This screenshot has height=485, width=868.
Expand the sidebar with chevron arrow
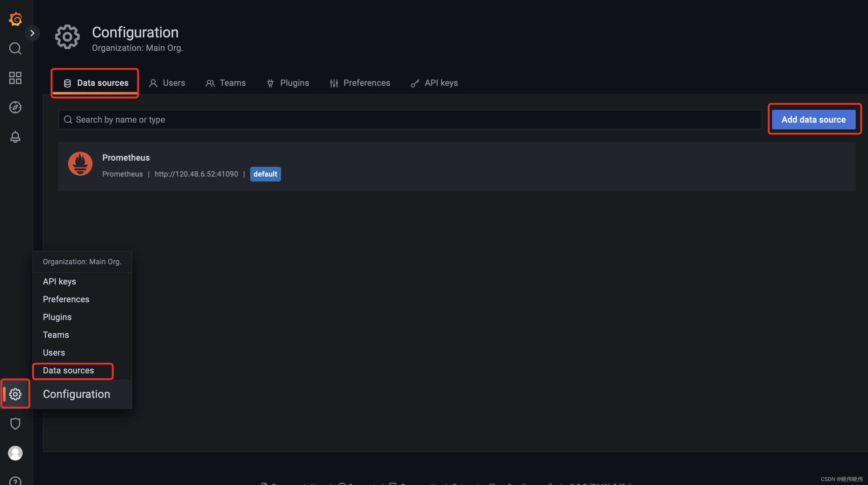[32, 33]
